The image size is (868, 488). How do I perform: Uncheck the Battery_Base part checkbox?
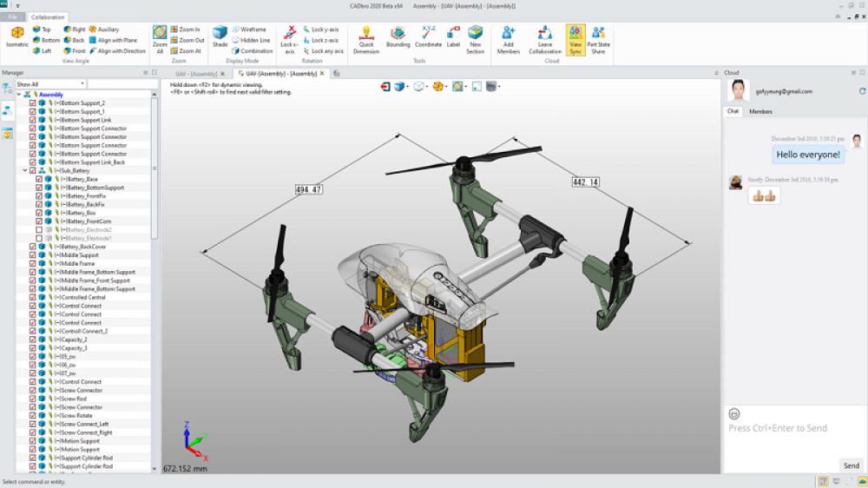(39, 180)
